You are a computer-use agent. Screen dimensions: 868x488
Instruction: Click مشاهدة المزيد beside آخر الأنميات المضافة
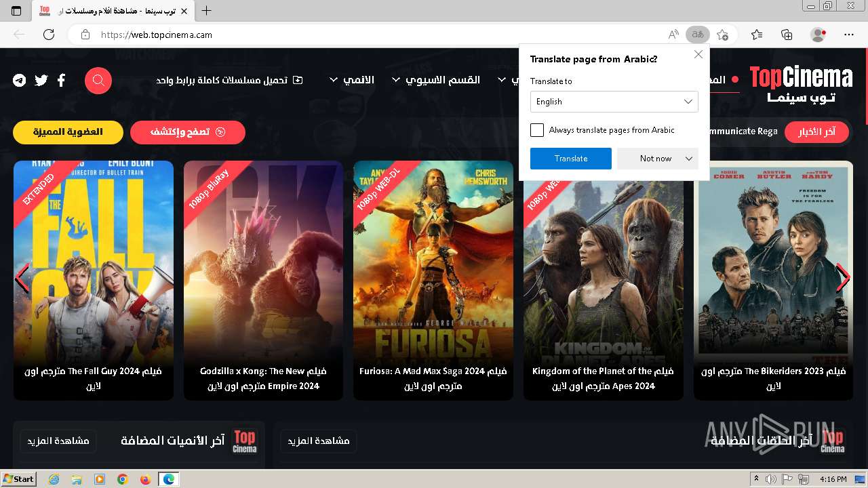pos(58,441)
